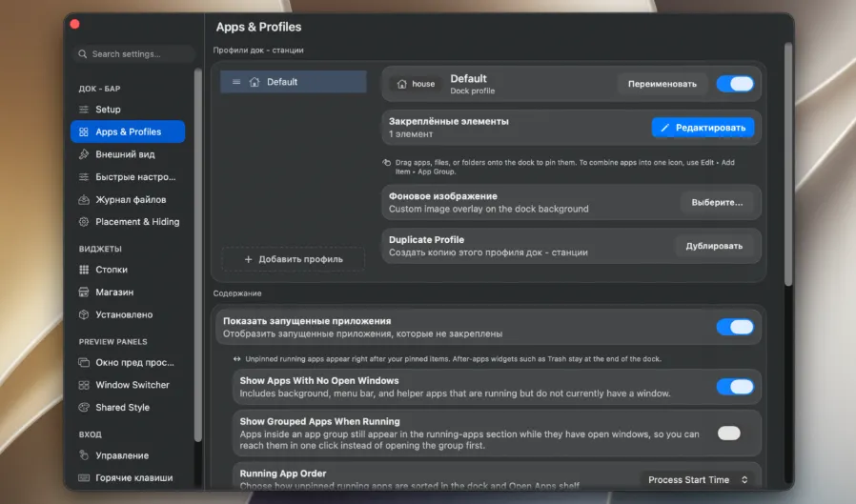Click the plus icon of Добавить профиль

click(249, 259)
